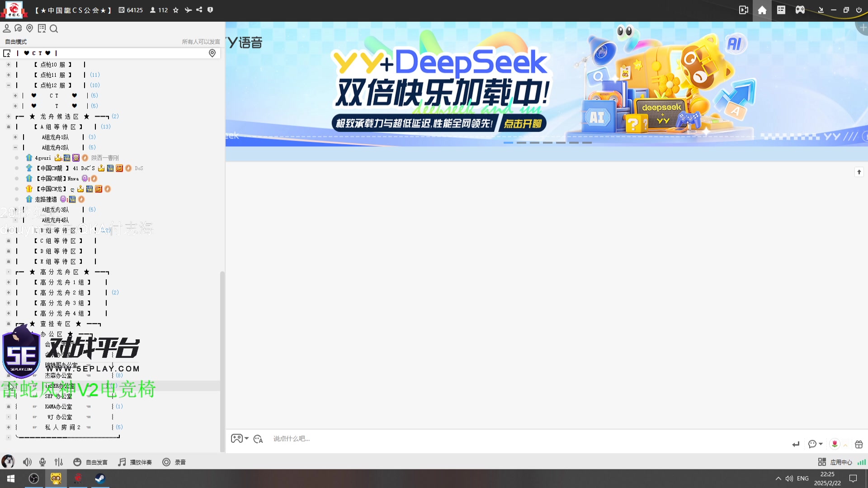Locate my position pin in CT header
The image size is (868, 488).
tap(212, 53)
